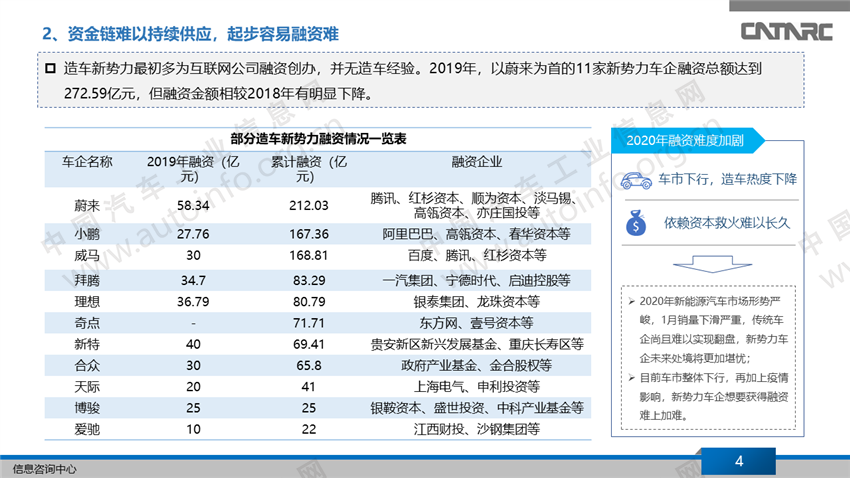This screenshot has height=478, width=850.
Task: Click investors cell 一汽集团、宁德时代、启迪控股等
Action: 476,280
